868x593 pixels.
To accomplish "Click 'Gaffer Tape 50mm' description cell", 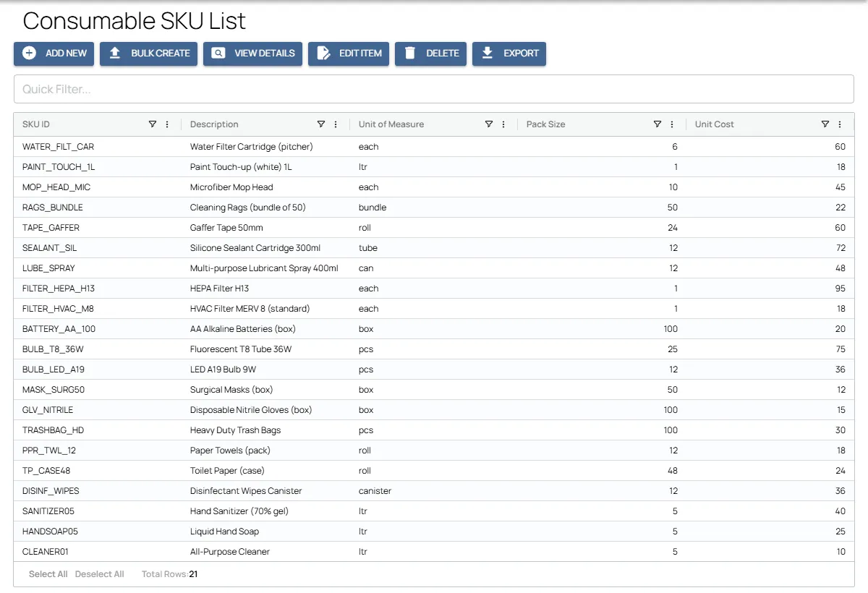I will tap(265, 228).
